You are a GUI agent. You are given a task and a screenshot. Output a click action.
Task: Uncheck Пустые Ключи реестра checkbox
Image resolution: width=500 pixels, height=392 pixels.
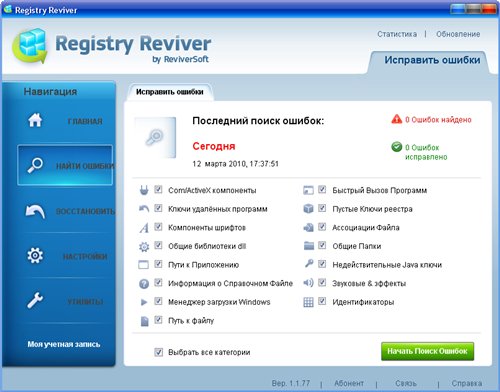322,208
